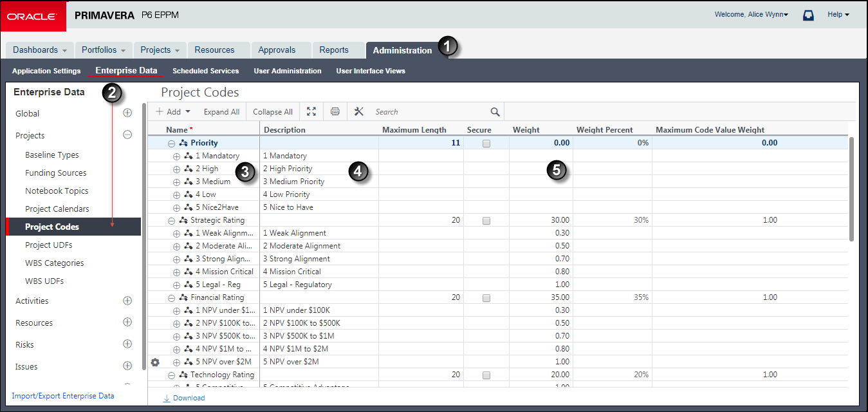Click the code icon of 4 Low row
This screenshot has width=868, height=412.
click(x=189, y=194)
